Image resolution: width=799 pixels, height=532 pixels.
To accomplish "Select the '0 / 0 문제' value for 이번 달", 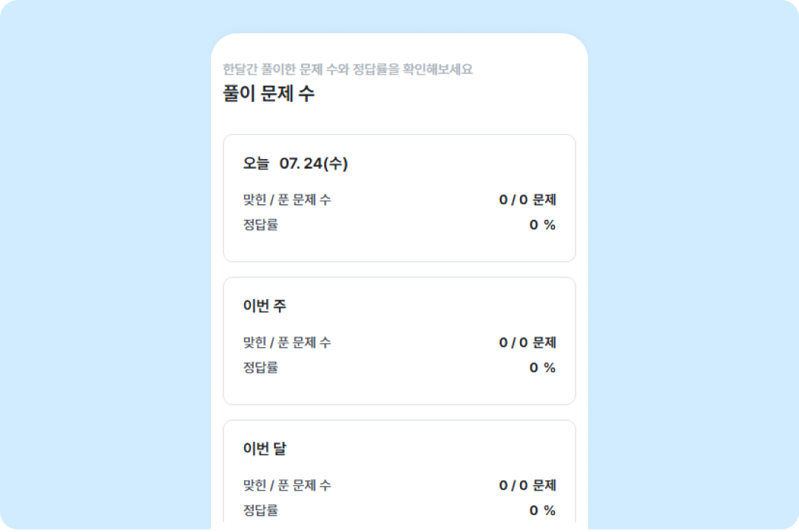I will click(x=527, y=485).
